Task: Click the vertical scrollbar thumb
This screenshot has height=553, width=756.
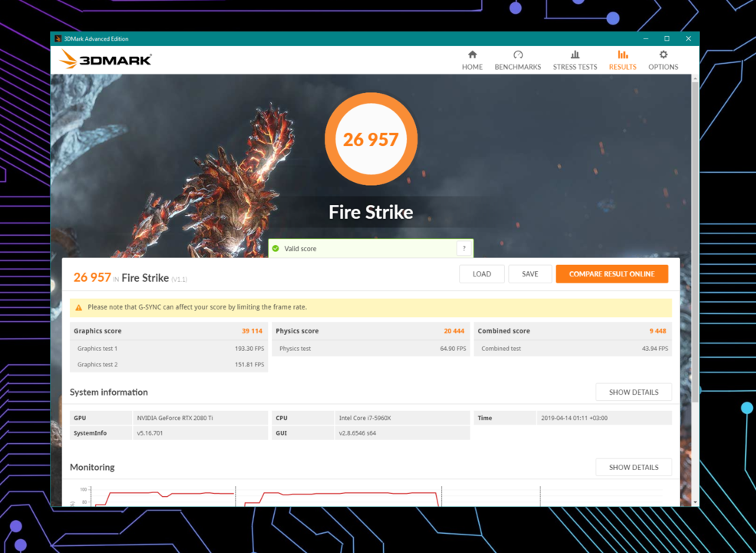Action: pos(695,241)
